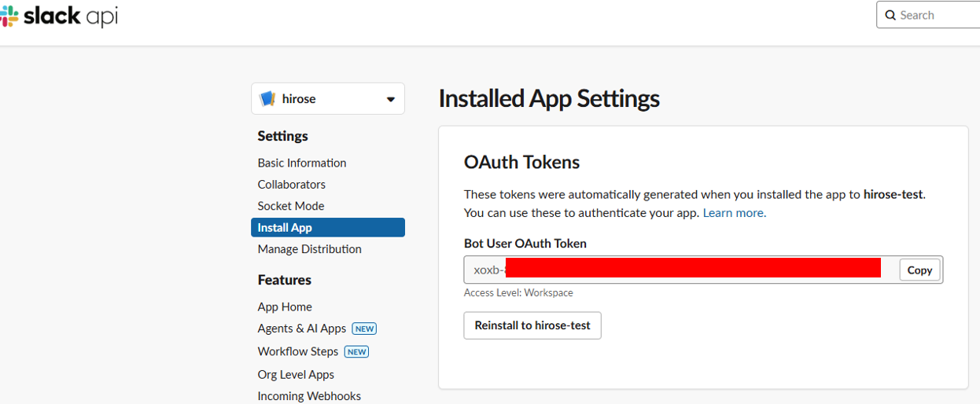Click the NEW badge beside Workflow Steps
The image size is (980, 404).
[357, 351]
